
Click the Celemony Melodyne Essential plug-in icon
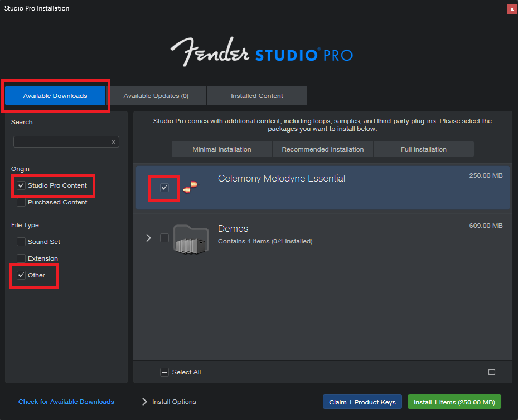click(x=191, y=187)
